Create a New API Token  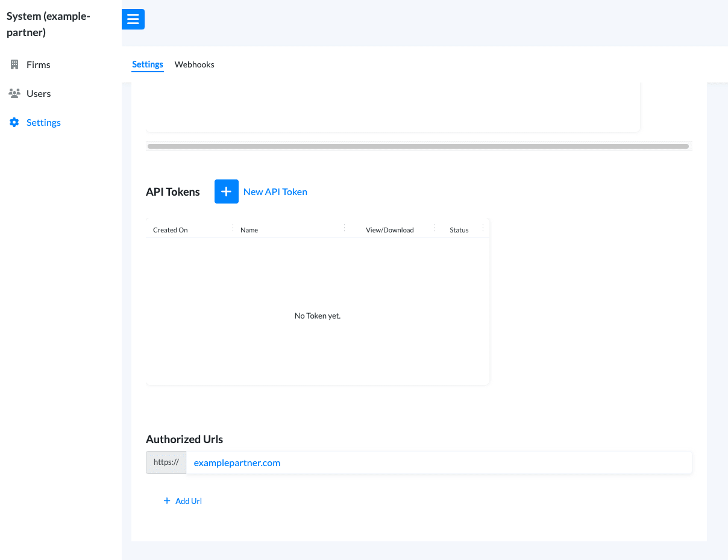click(275, 191)
